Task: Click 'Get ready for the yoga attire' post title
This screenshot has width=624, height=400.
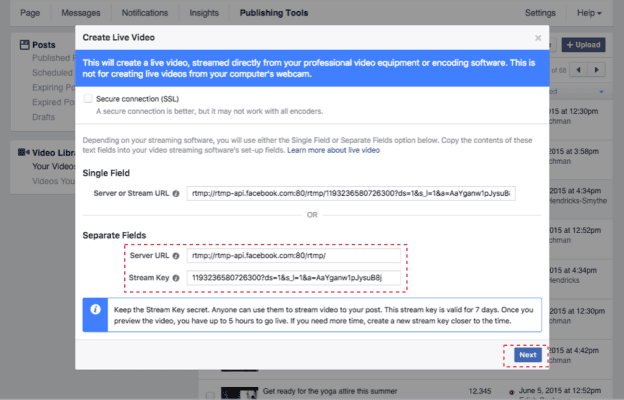Action: point(330,391)
